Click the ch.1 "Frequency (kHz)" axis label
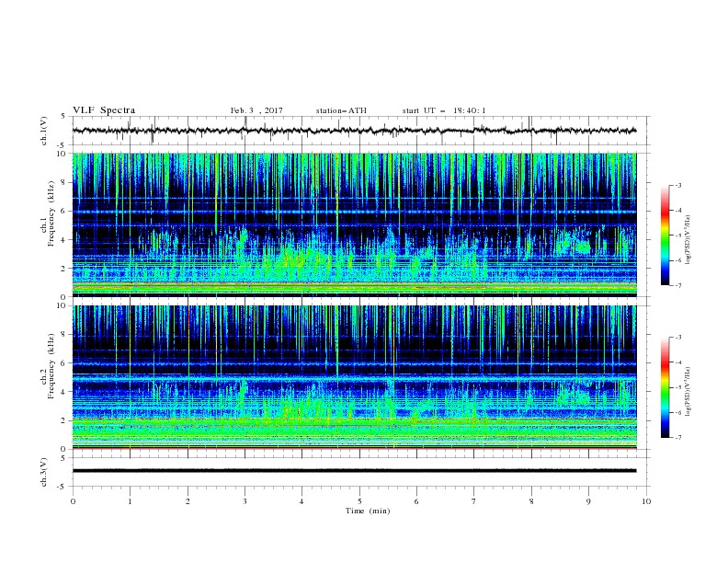 [x=51, y=214]
